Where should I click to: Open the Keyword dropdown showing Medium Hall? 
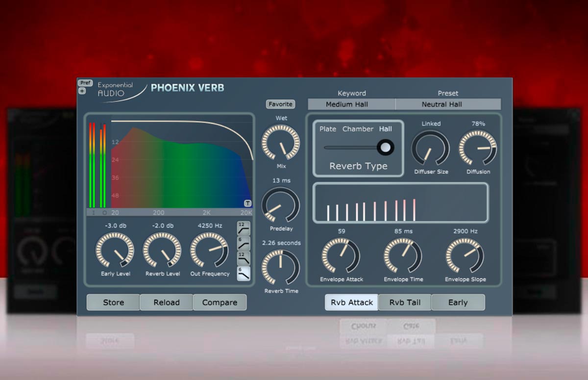click(351, 104)
